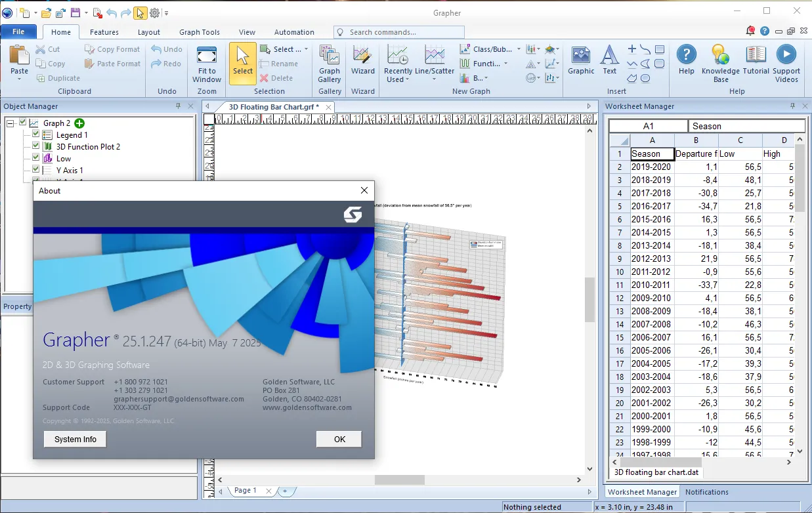Click the Page 1 tab
The width and height of the screenshot is (812, 513).
(x=246, y=491)
